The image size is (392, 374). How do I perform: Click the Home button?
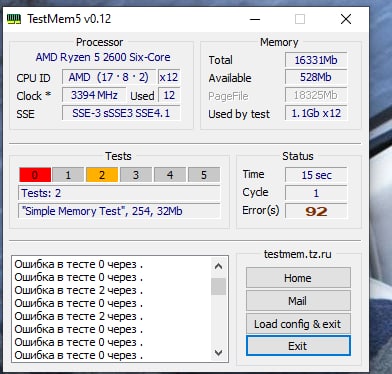click(x=298, y=278)
